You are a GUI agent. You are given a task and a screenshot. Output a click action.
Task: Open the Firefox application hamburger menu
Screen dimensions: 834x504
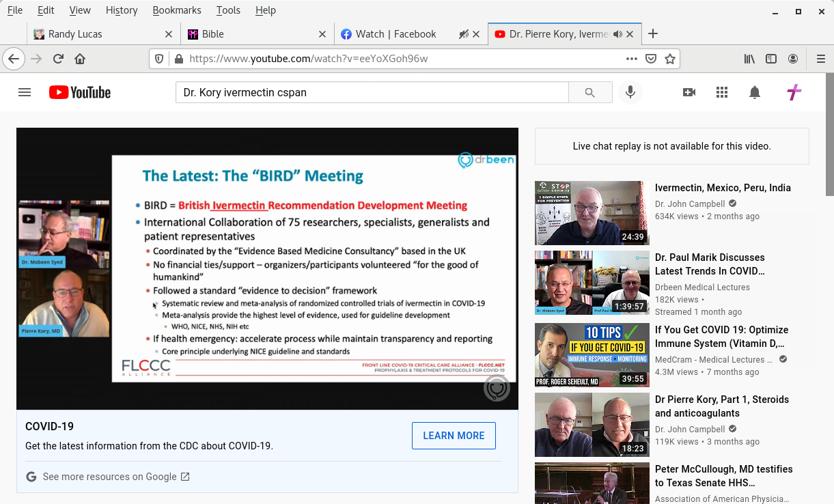820,59
